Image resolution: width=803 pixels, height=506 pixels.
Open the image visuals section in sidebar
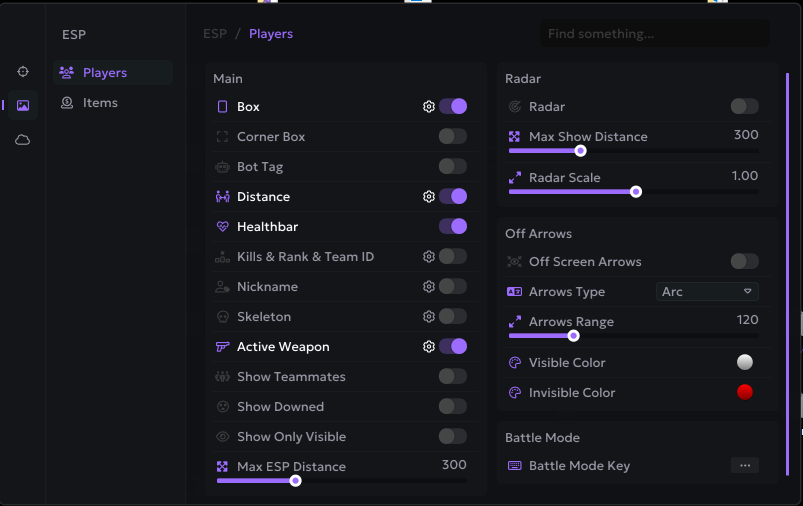tap(22, 105)
